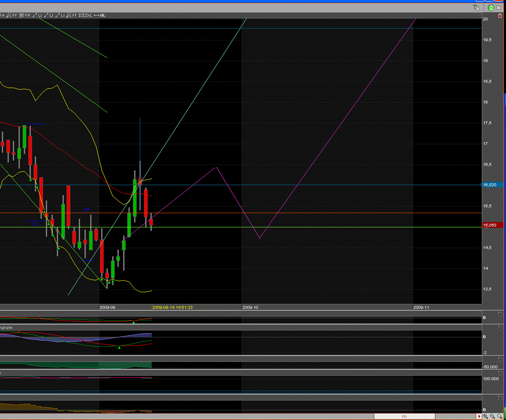The height and width of the screenshot is (420, 506).
Task: Toggle lock on the bottom indicator panel
Action: click(x=500, y=398)
